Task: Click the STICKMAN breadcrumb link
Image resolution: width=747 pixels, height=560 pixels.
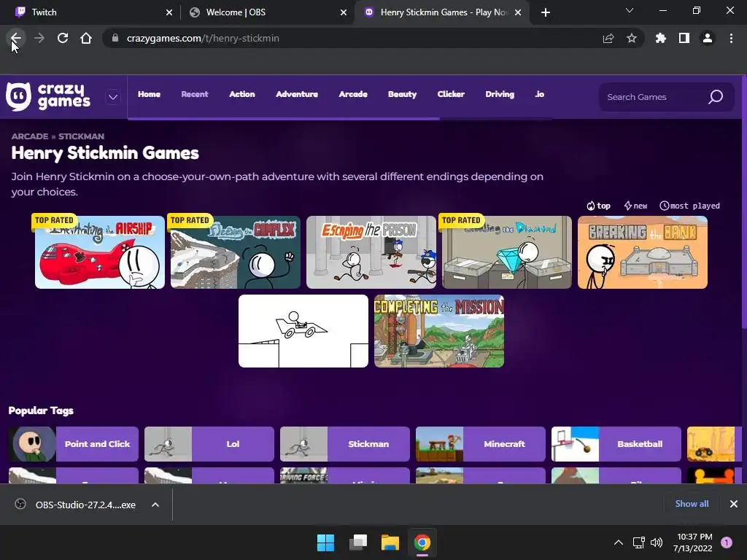Action: pyautogui.click(x=81, y=136)
